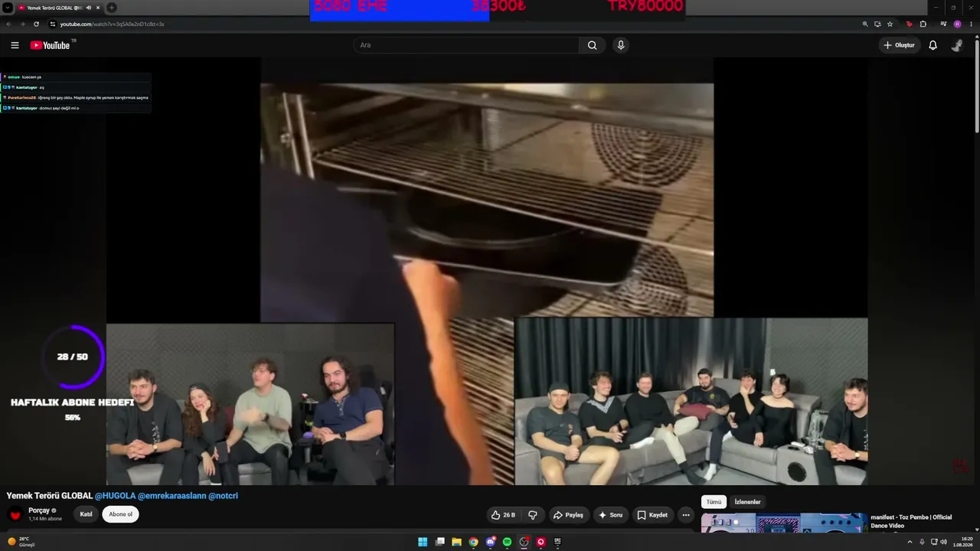Click the YouTube search magnifier button
The width and height of the screenshot is (980, 551).
pyautogui.click(x=592, y=45)
